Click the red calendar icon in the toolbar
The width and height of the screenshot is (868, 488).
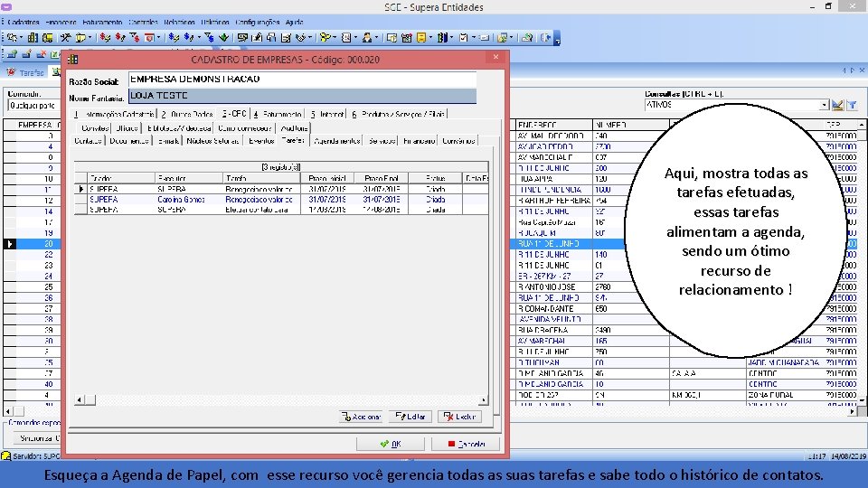(149, 38)
